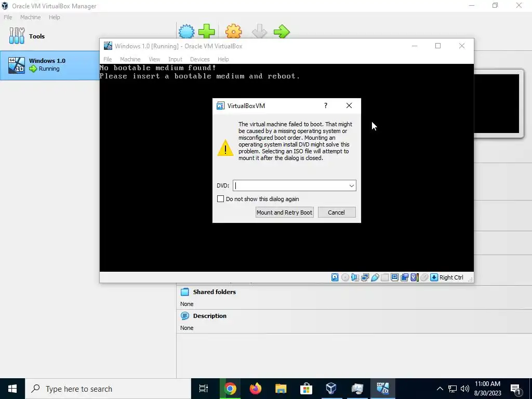Click the taskbar search box
The width and height of the screenshot is (532, 399).
pos(108,389)
